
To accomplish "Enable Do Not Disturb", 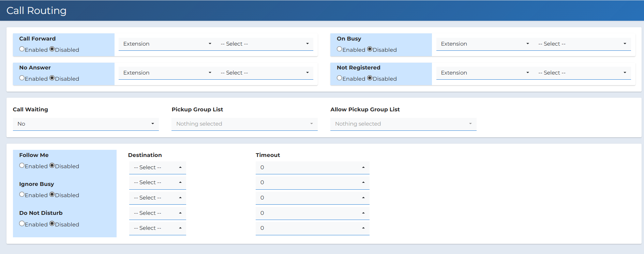I will coord(22,224).
